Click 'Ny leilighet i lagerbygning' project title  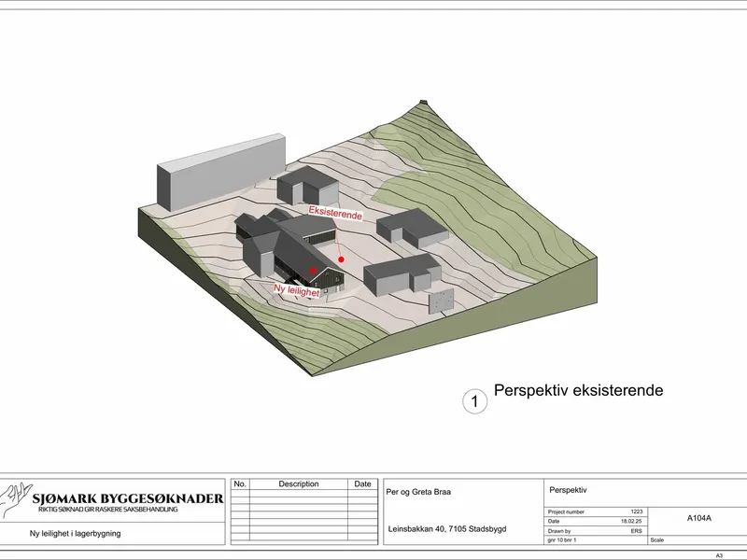coord(75,533)
